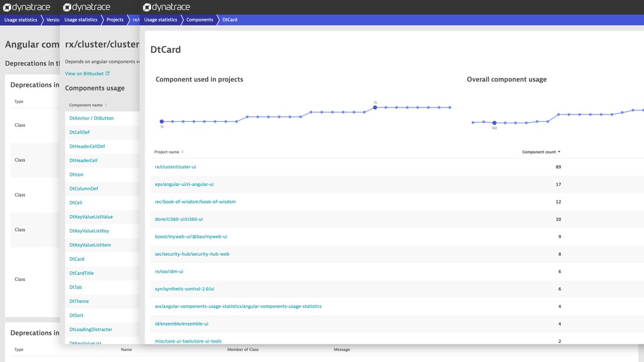The height and width of the screenshot is (362, 644).
Task: Open the done/ci360-ui/ci360-ui project link
Action: (179, 219)
